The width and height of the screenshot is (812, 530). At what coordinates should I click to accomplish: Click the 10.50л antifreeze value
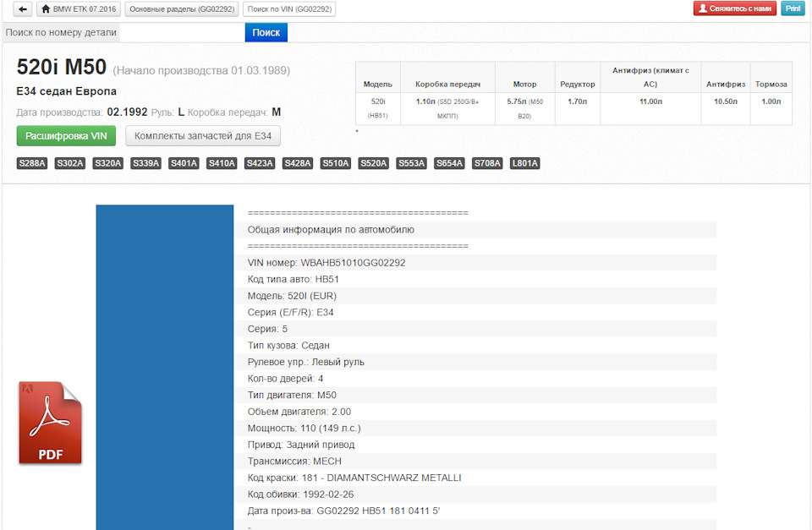pos(726,101)
